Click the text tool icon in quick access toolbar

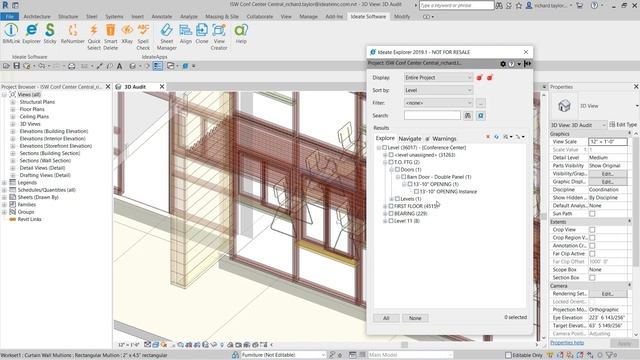120,66
